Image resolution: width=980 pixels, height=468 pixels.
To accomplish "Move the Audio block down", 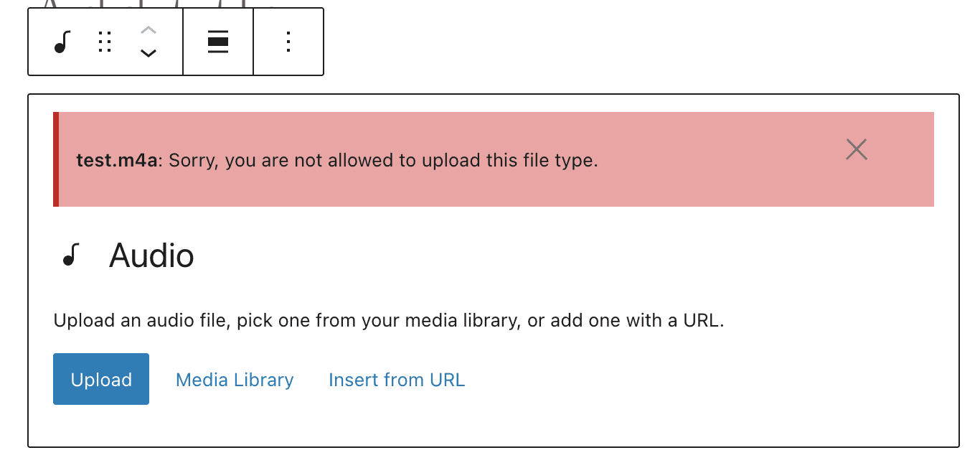I will tap(148, 54).
